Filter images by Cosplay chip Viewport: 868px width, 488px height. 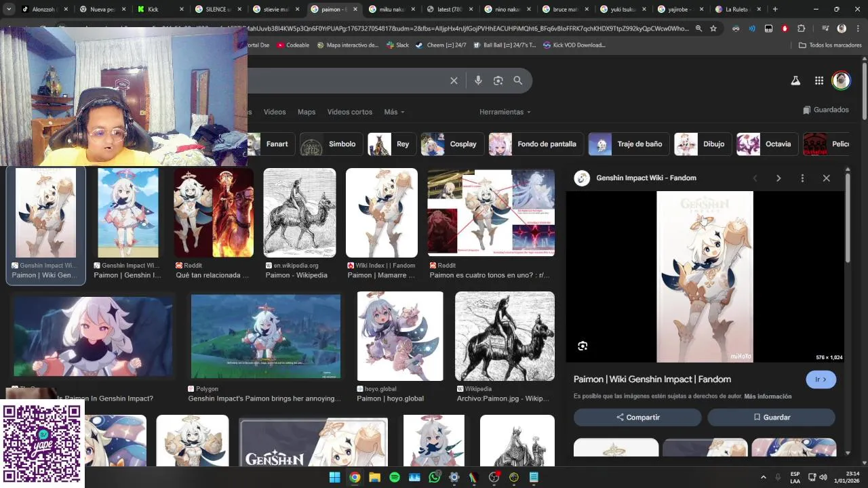(452, 144)
